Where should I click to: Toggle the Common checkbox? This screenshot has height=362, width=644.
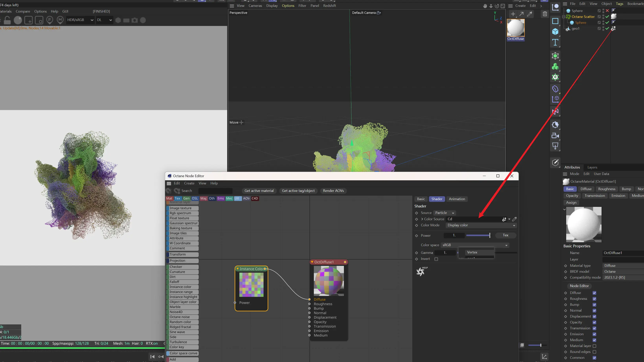(x=594, y=358)
